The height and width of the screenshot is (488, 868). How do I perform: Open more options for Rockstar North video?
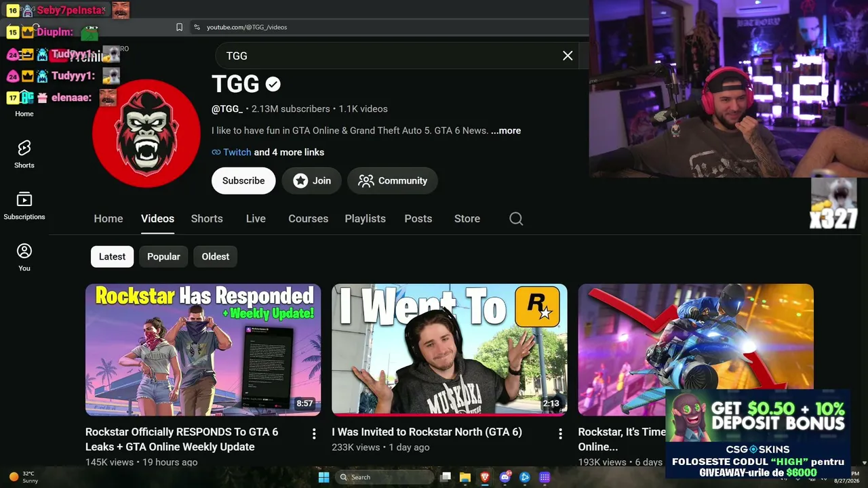560,434
